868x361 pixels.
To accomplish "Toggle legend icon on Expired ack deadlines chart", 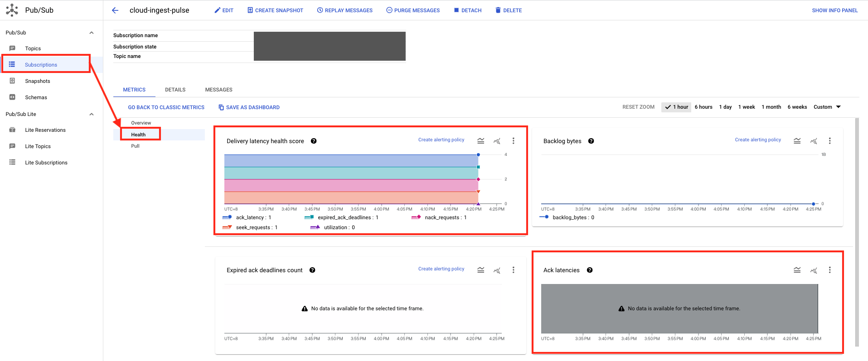I will (481, 270).
